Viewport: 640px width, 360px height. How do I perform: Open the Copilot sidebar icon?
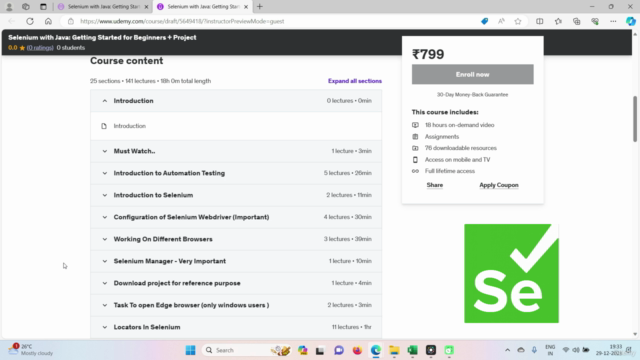point(631,21)
